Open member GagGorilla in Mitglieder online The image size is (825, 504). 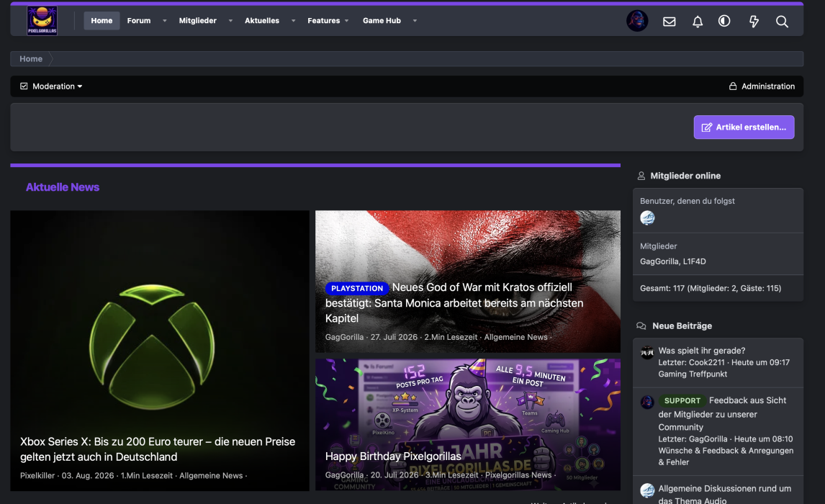coord(659,261)
